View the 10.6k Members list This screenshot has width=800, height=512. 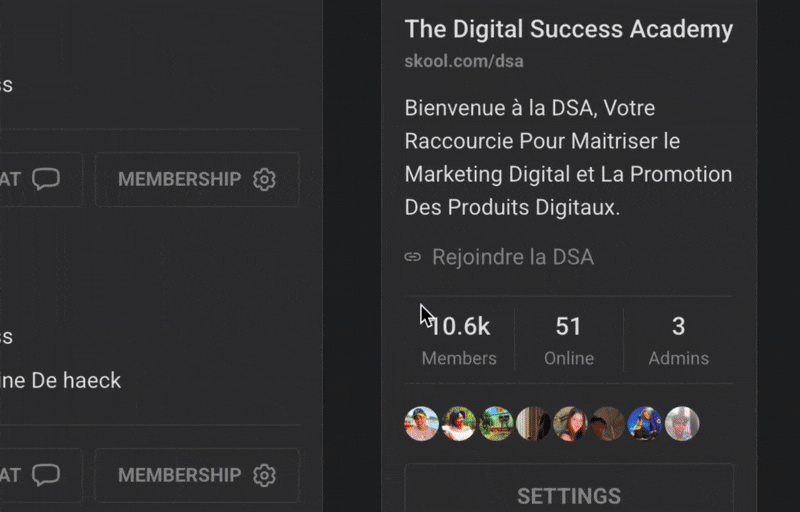(459, 340)
